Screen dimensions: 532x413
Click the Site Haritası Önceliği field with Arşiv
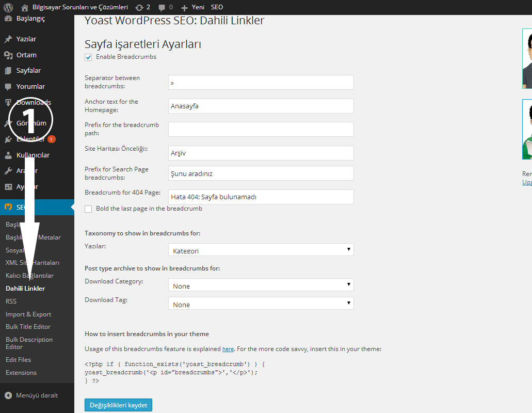coord(261,153)
